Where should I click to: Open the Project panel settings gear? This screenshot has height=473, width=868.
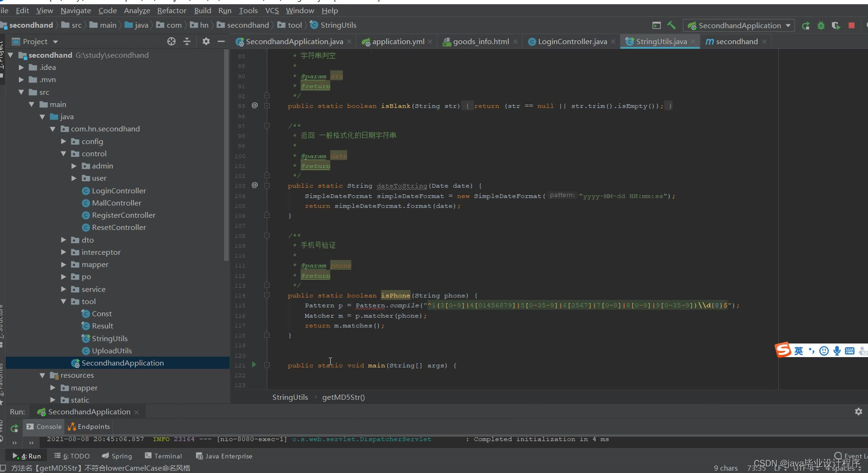pyautogui.click(x=206, y=41)
